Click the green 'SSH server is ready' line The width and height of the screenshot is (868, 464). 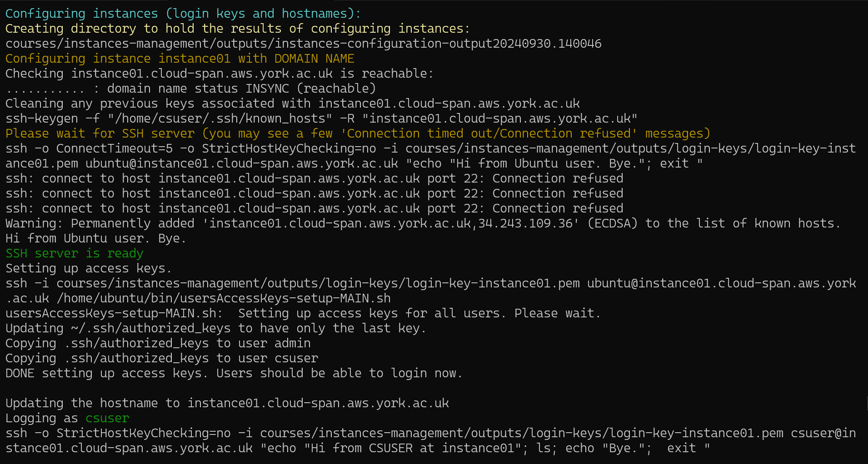click(74, 253)
